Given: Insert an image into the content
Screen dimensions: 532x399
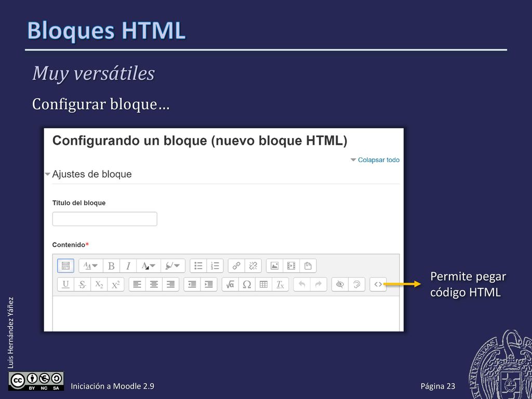Looking at the screenshot, I should (x=274, y=265).
